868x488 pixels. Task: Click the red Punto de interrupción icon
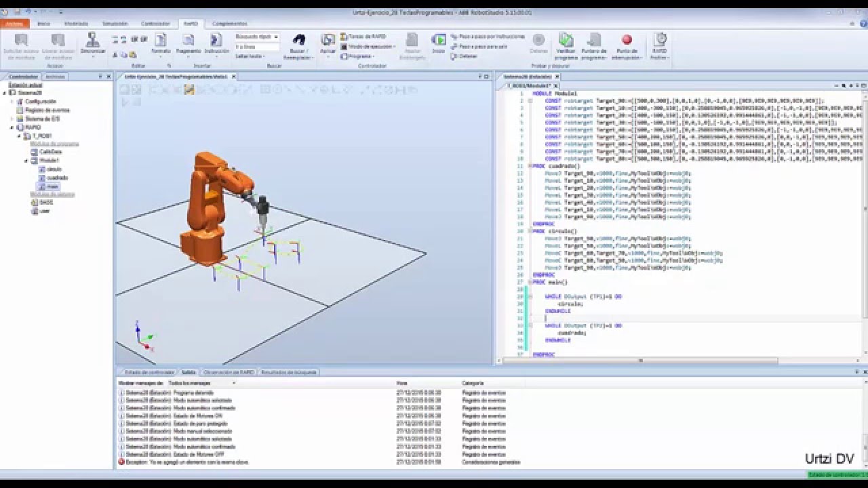(627, 40)
